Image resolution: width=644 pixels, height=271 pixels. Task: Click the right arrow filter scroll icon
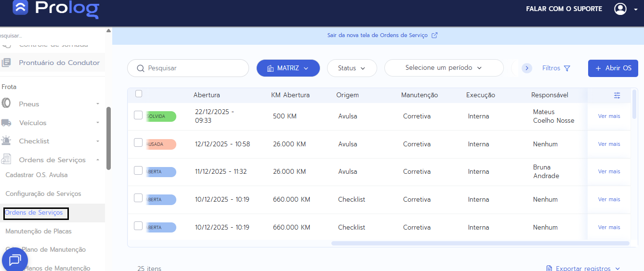(527, 68)
